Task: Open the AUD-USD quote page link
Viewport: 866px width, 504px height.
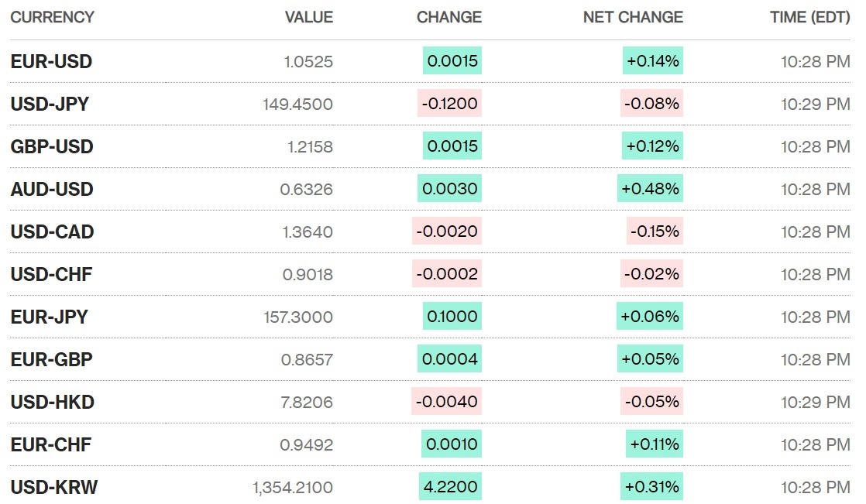Action: [x=52, y=189]
